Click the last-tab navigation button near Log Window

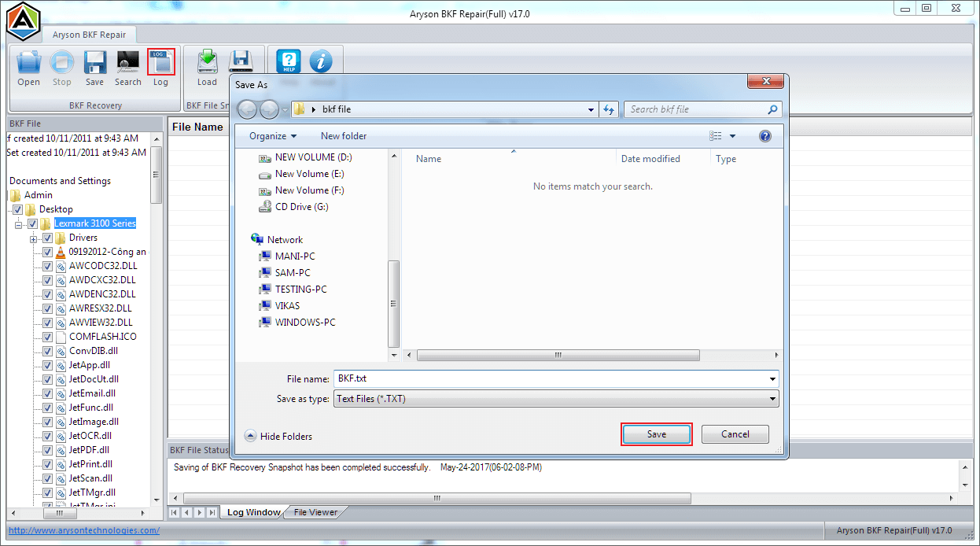[212, 512]
